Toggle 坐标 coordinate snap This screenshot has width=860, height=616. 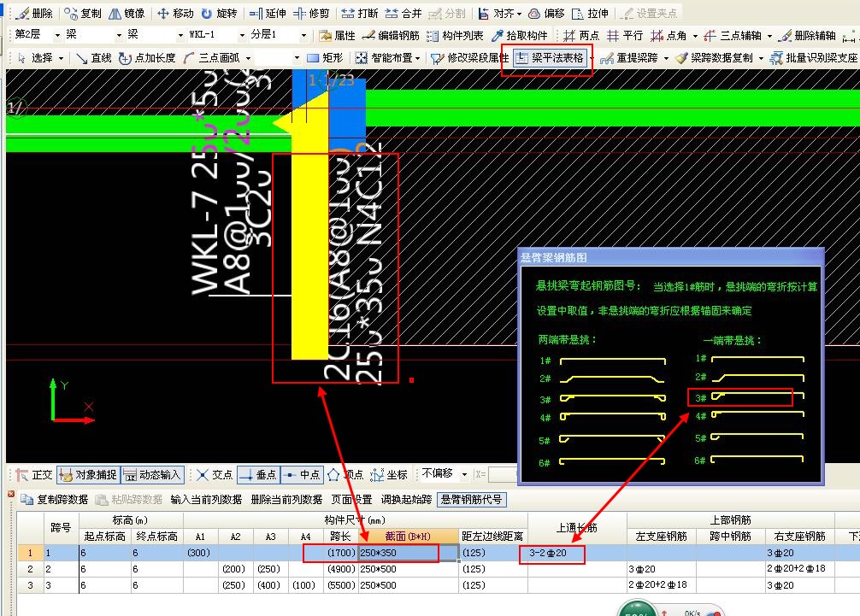point(389,475)
